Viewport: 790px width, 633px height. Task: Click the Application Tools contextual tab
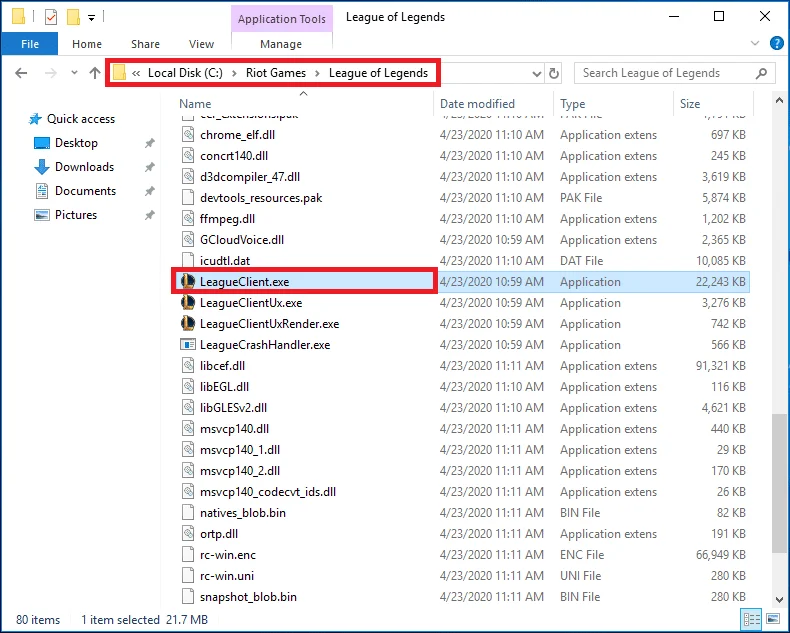(282, 19)
